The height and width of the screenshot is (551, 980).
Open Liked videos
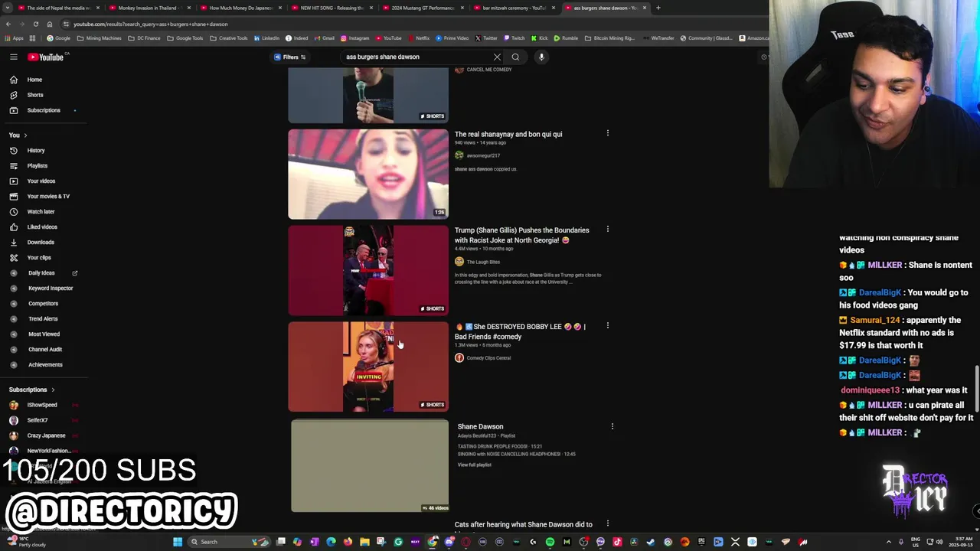(x=42, y=227)
